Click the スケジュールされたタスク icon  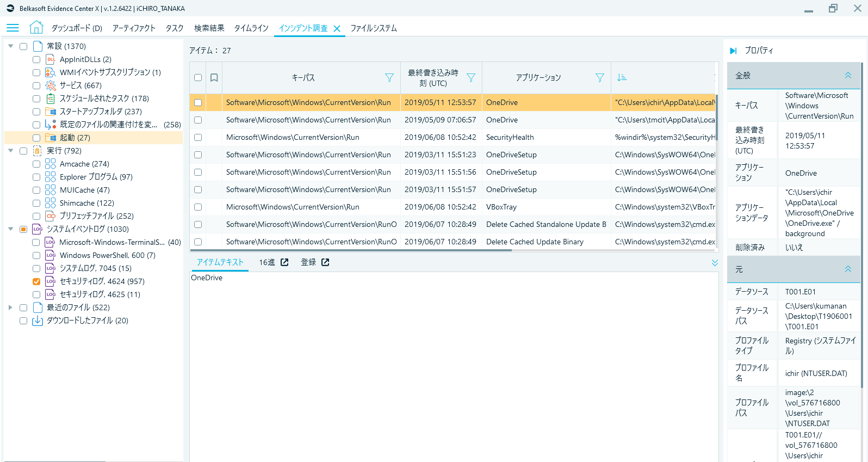pyautogui.click(x=51, y=98)
